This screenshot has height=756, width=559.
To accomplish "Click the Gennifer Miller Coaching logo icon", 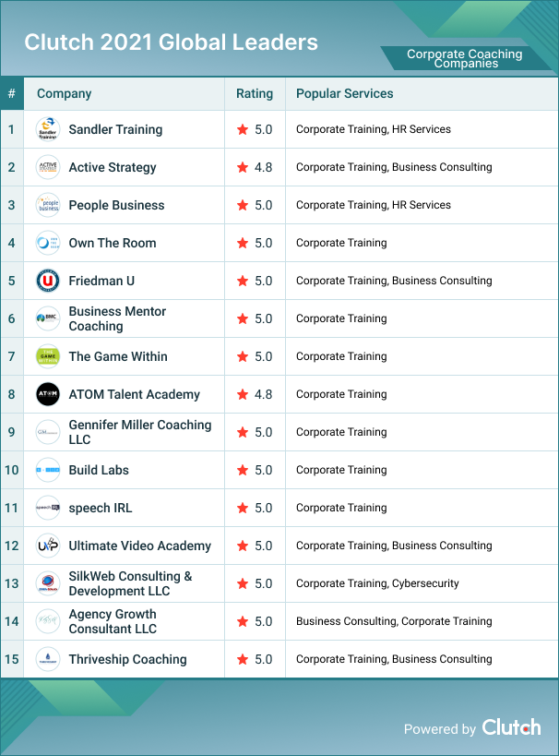I will pos(48,432).
